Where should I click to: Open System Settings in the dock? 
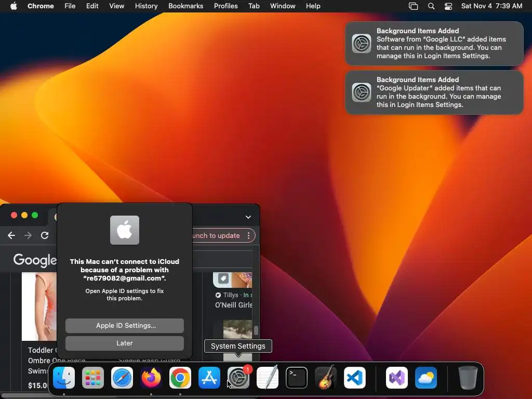click(238, 378)
